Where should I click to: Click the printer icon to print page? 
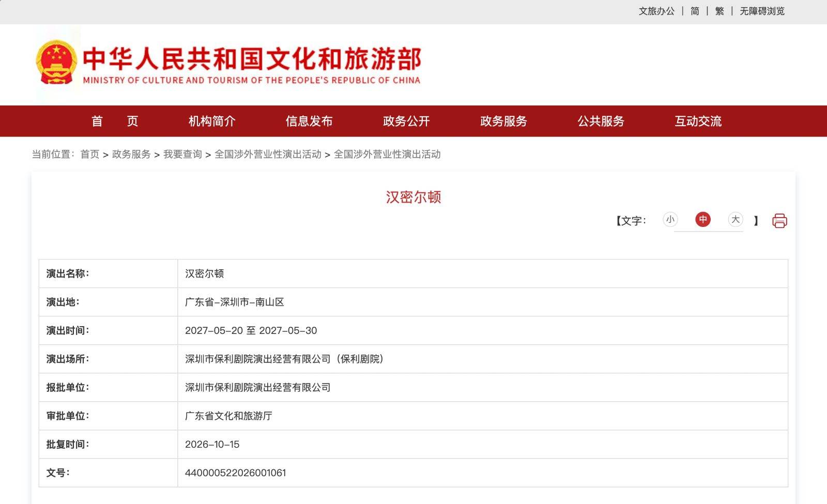tap(779, 221)
